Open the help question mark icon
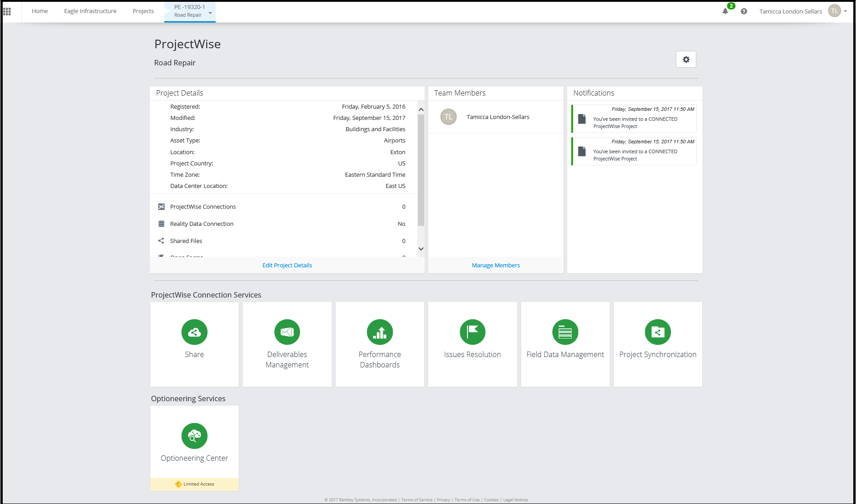This screenshot has width=856, height=504. tap(744, 11)
